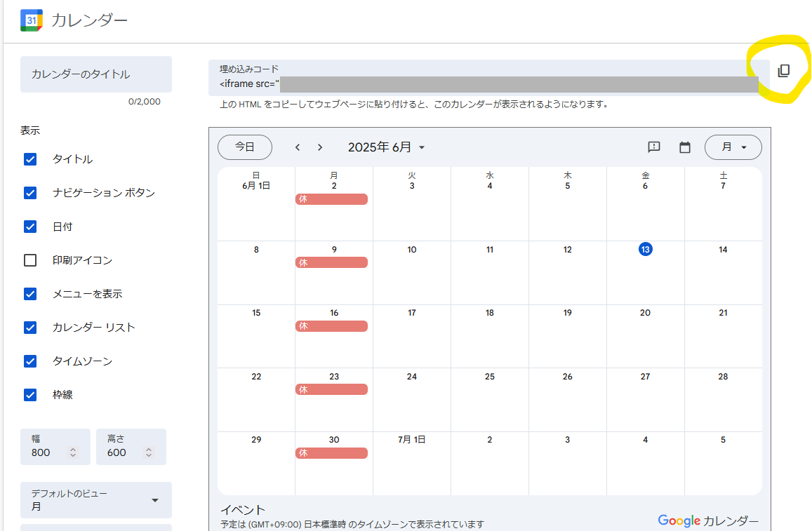Click the calendar list icon in the calendar header

click(684, 147)
